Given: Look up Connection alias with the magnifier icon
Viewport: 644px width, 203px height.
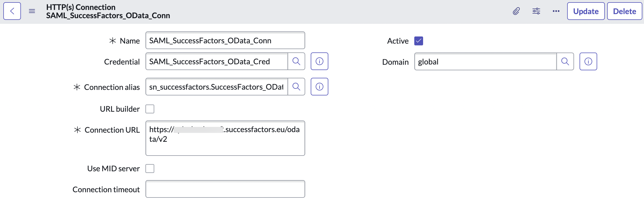Looking at the screenshot, I should (x=296, y=87).
